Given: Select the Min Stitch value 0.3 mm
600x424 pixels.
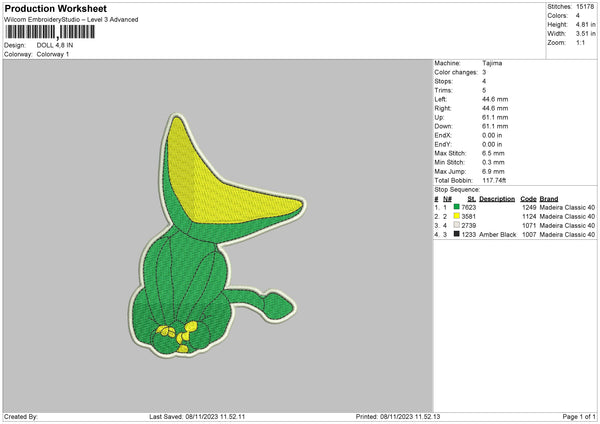Looking at the screenshot, I should [x=493, y=162].
